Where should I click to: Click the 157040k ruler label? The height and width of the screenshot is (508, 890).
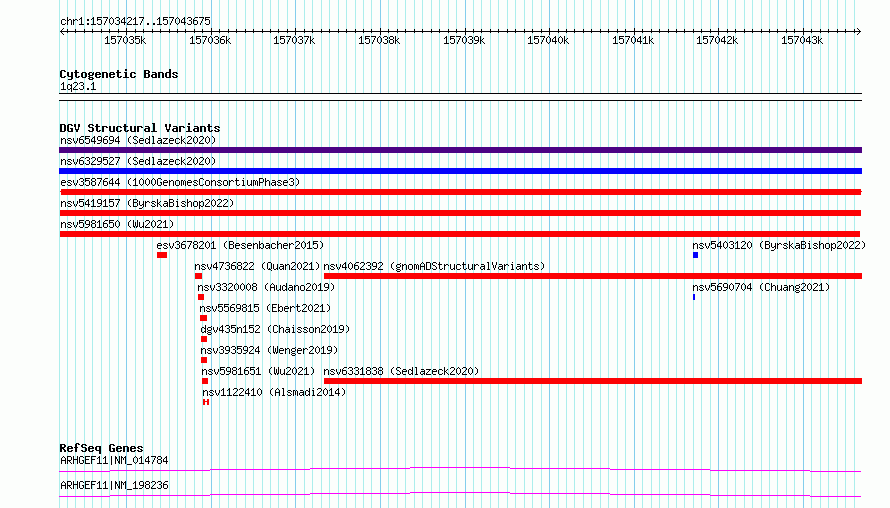548,41
